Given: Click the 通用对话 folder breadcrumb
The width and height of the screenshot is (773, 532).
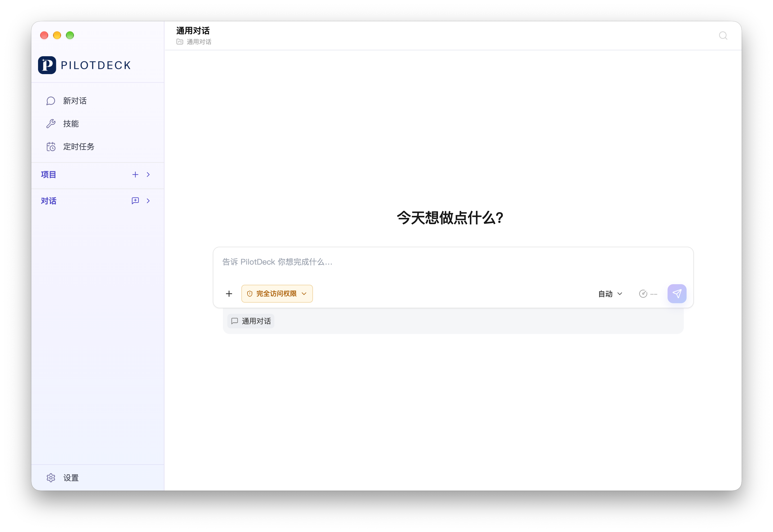Looking at the screenshot, I should 194,42.
